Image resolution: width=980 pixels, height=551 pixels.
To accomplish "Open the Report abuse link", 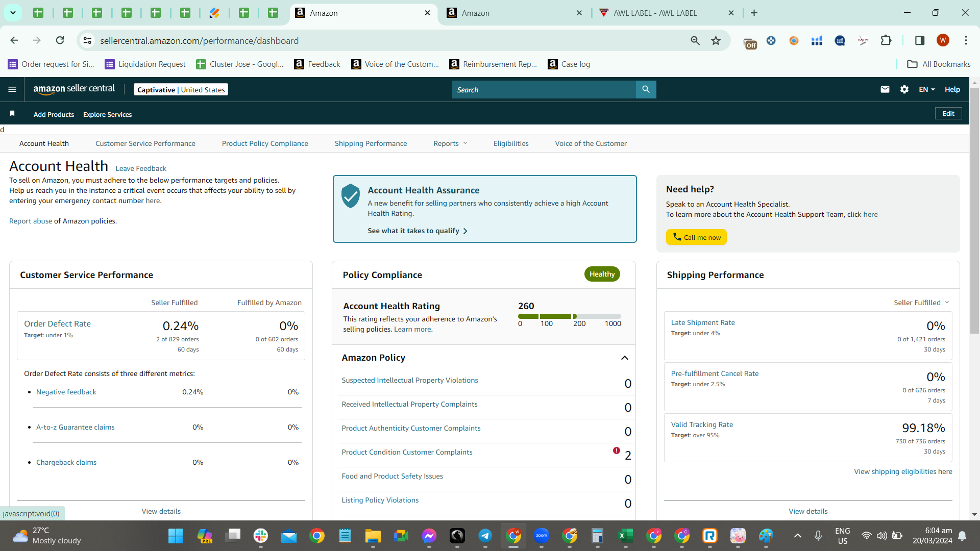I will (x=31, y=221).
